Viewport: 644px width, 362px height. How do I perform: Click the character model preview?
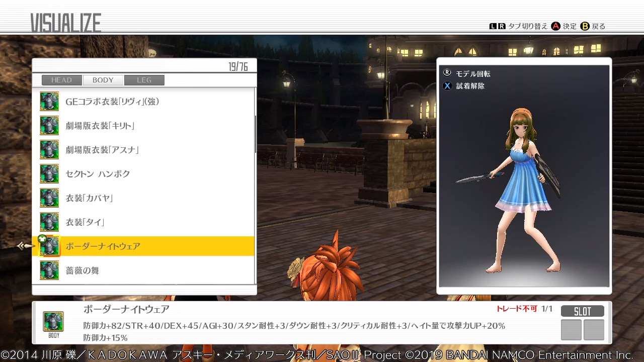click(x=523, y=190)
